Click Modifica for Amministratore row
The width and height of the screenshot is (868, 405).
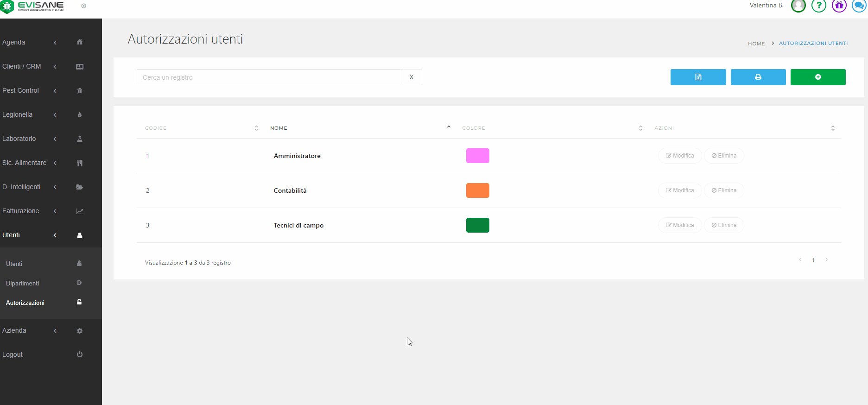[679, 156]
